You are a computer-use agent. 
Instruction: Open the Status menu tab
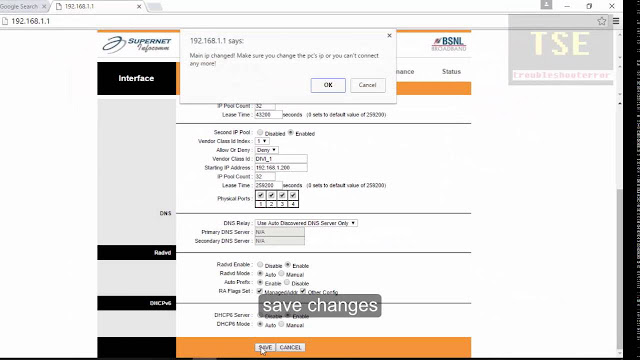tap(451, 71)
